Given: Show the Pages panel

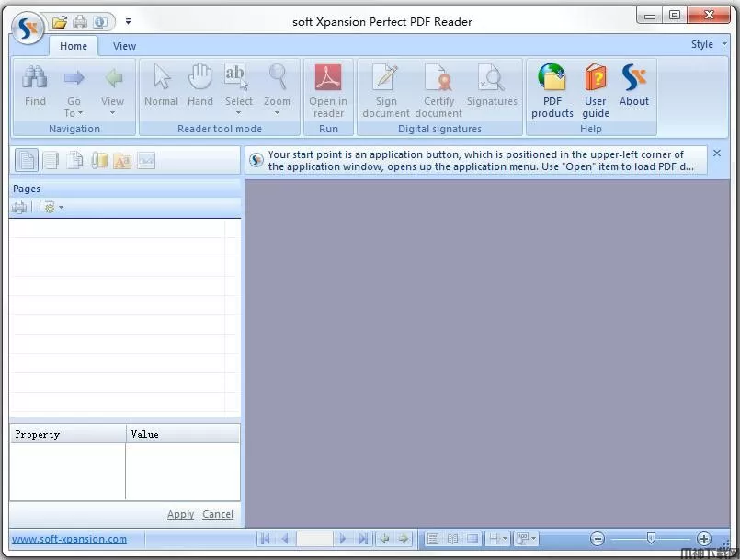Looking at the screenshot, I should [27, 161].
